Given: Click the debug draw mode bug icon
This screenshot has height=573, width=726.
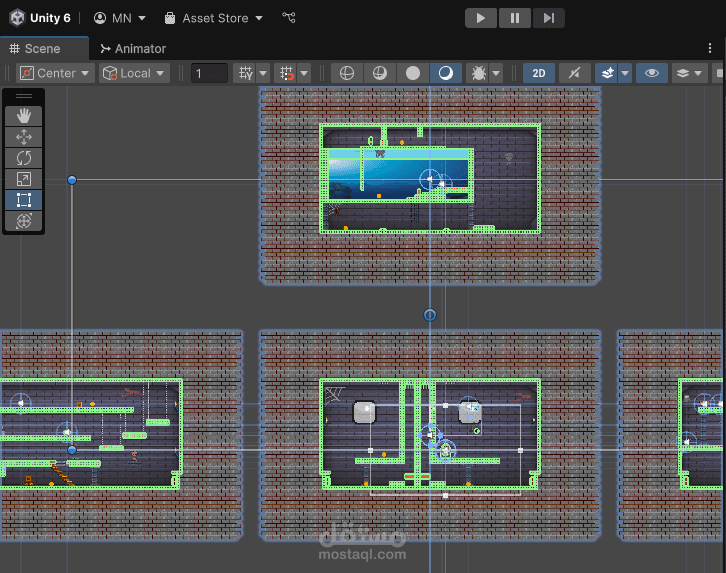Looking at the screenshot, I should click(479, 73).
